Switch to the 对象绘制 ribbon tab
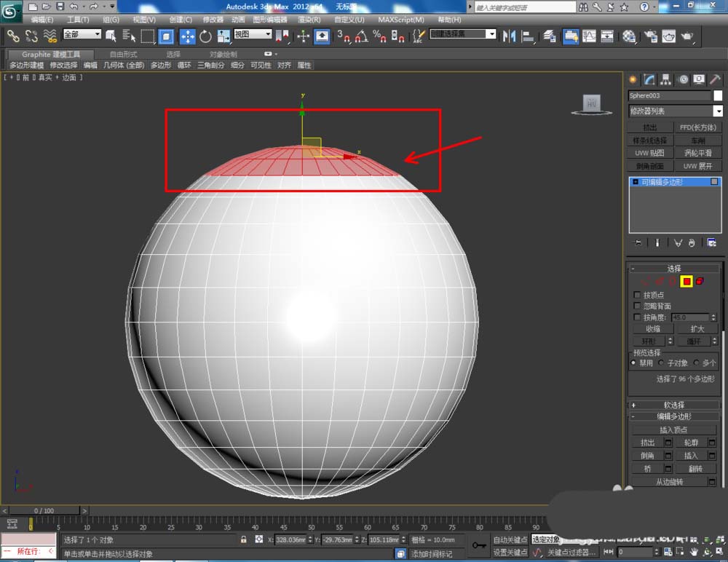 [223, 55]
